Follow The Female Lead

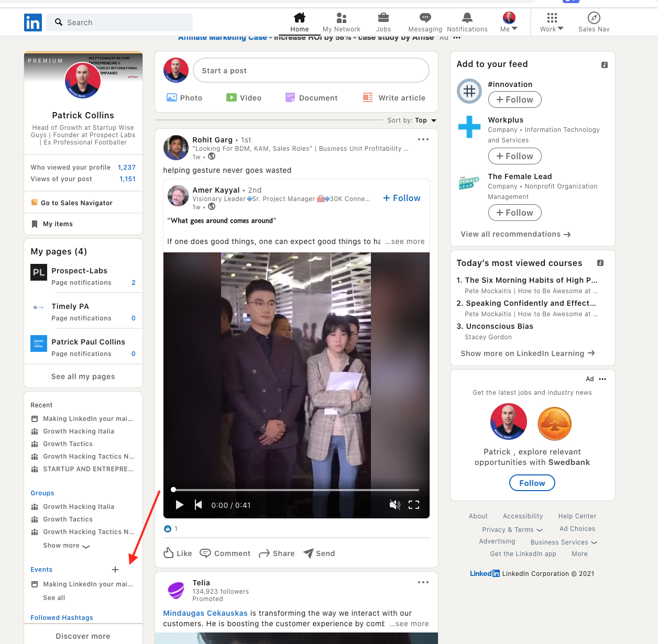[514, 213]
